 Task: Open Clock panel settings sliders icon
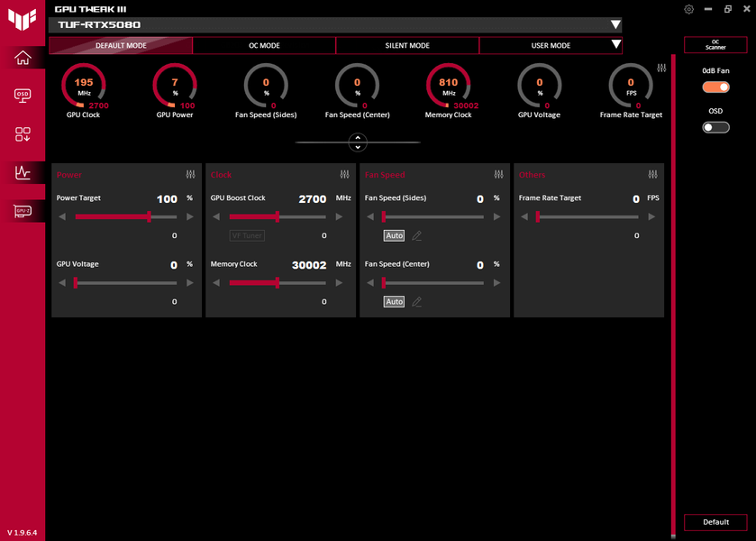coord(344,174)
